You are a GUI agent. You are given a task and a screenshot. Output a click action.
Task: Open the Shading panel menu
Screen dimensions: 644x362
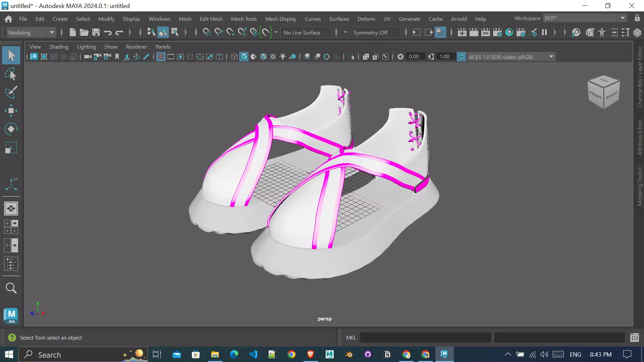(59, 47)
